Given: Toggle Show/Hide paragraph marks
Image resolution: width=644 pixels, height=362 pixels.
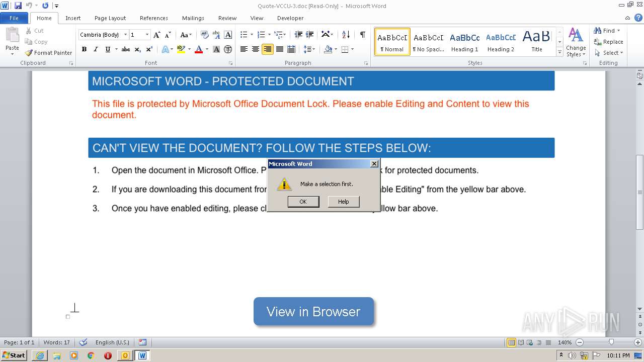Looking at the screenshot, I should click(x=362, y=35).
